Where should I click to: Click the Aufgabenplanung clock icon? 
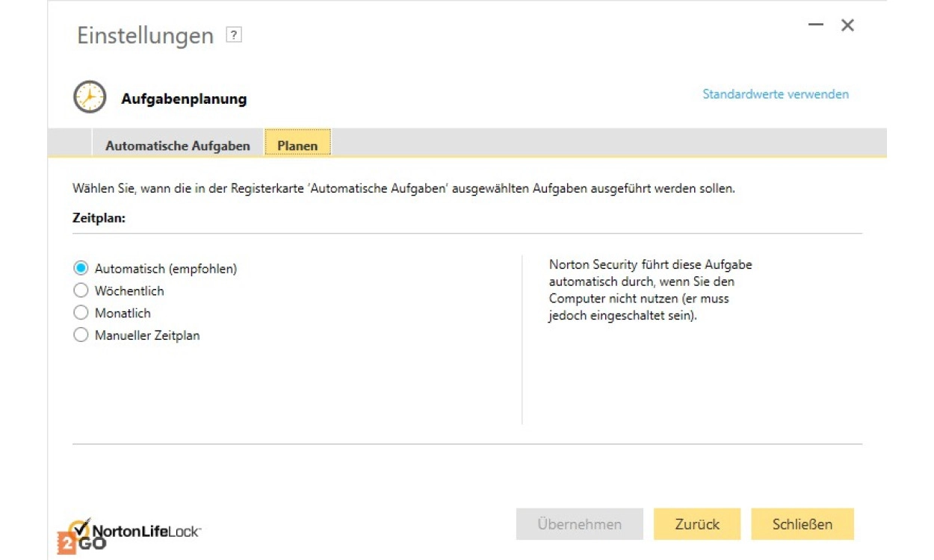click(x=90, y=97)
